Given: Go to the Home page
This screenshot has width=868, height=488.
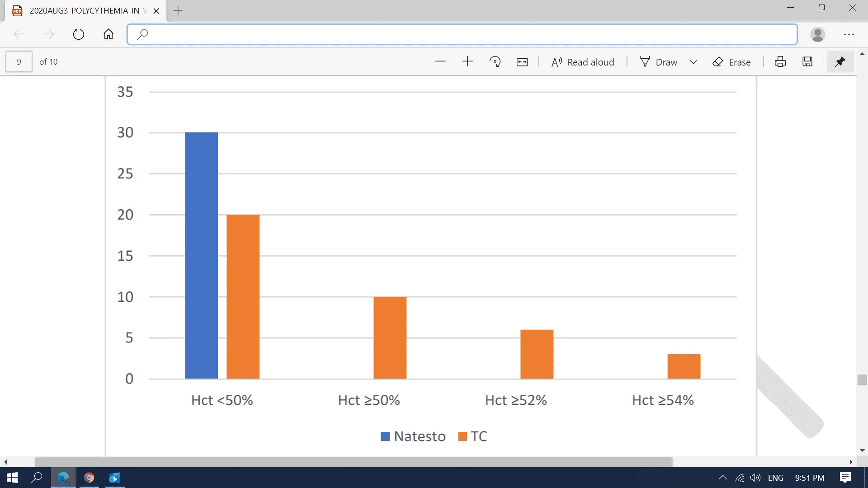Looking at the screenshot, I should click(108, 34).
